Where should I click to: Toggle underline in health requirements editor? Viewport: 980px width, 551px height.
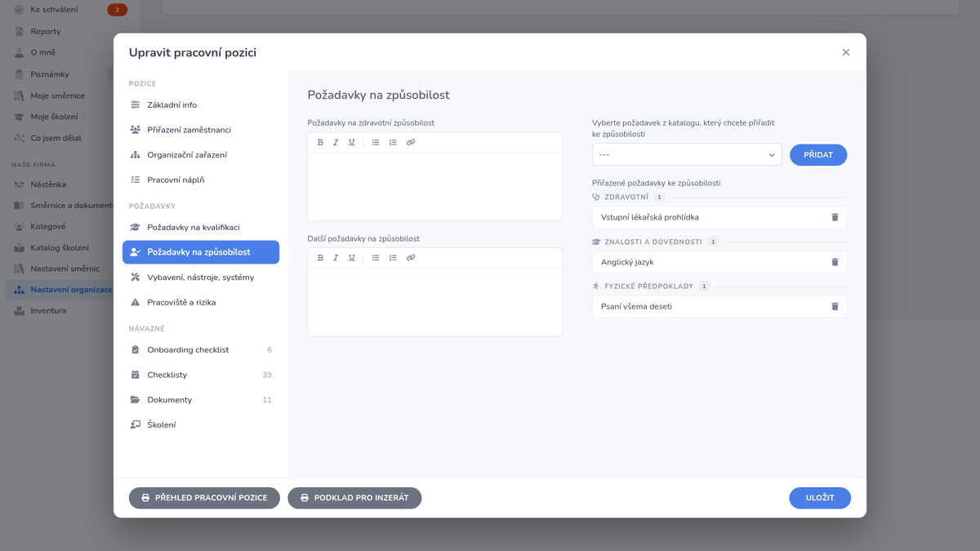click(352, 143)
